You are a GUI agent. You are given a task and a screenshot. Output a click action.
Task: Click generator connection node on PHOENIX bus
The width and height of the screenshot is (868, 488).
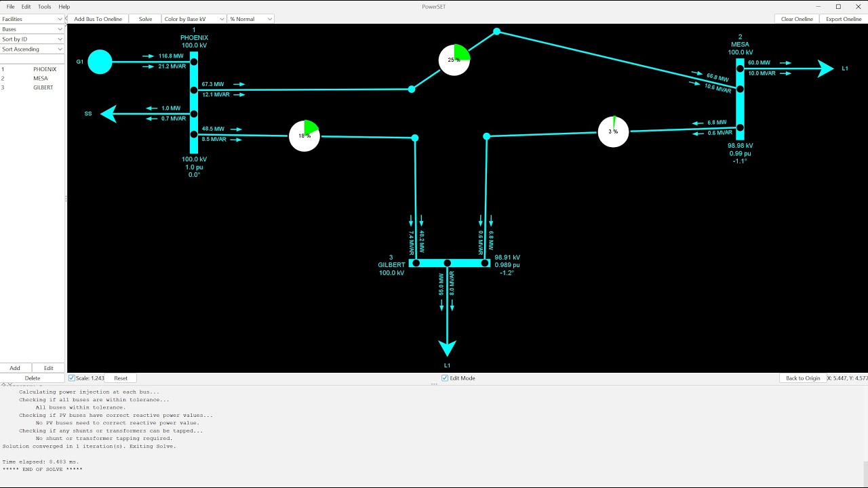[x=194, y=62]
